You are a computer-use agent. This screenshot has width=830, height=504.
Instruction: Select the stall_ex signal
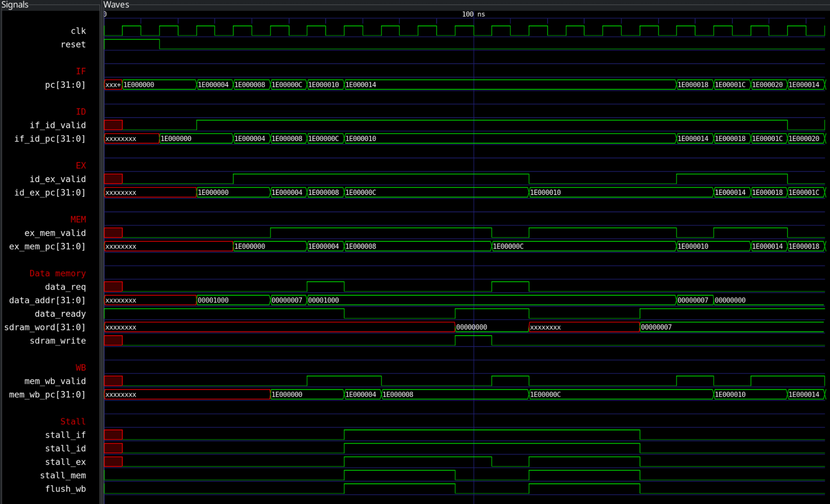[x=65, y=462]
